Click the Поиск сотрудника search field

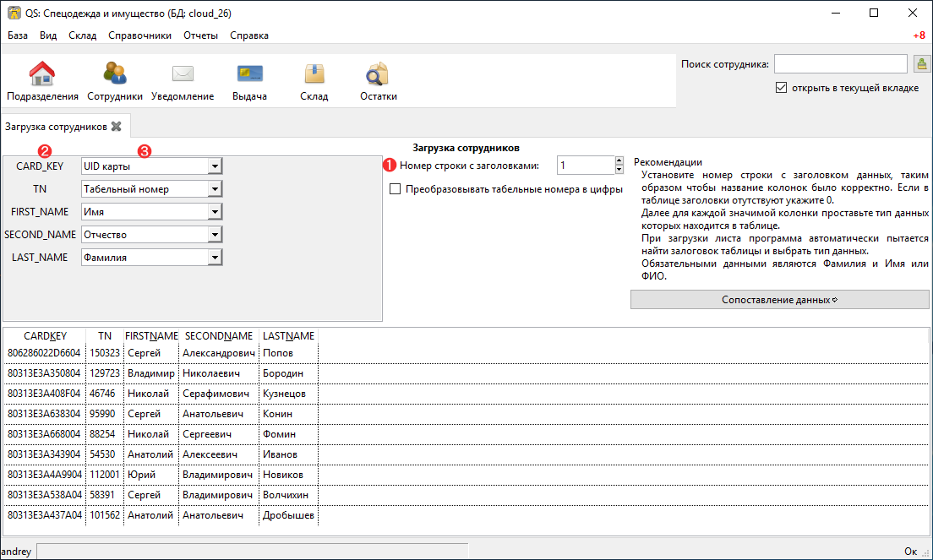click(840, 64)
